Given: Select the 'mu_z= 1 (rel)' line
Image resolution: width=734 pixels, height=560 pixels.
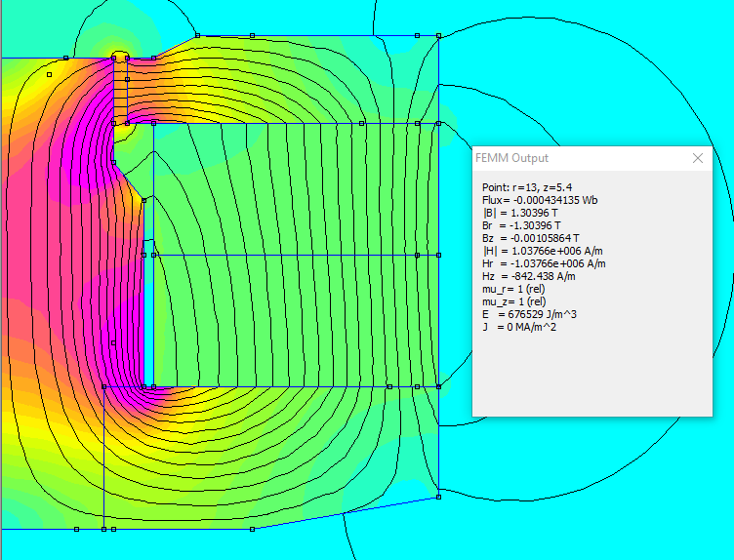Looking at the screenshot, I should pos(514,301).
